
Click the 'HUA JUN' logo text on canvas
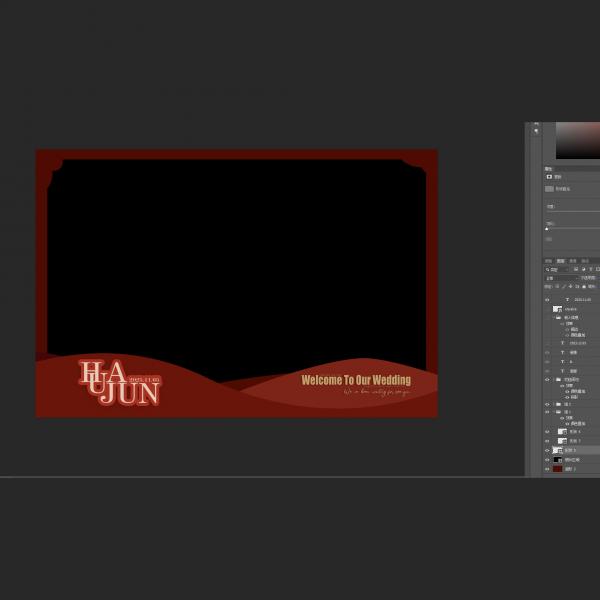[118, 383]
